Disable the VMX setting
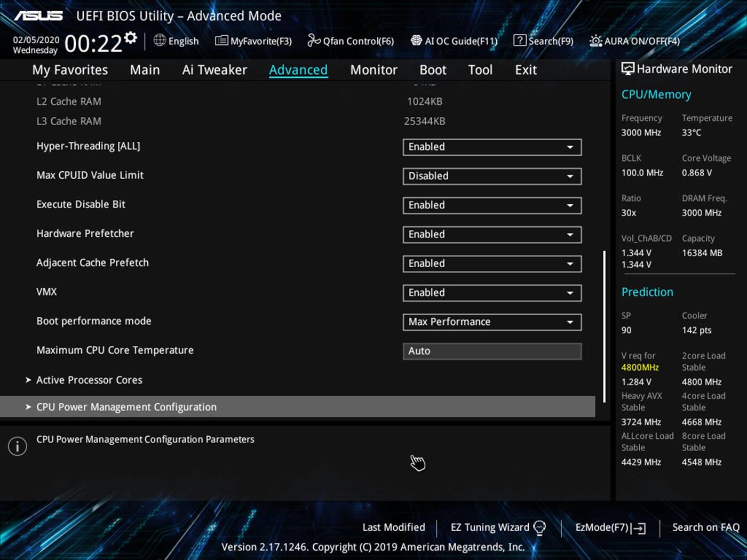747x560 pixels. (491, 293)
